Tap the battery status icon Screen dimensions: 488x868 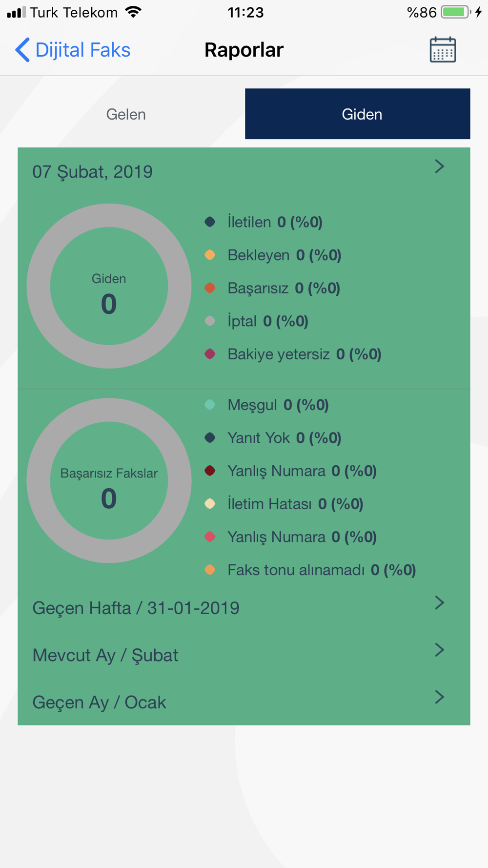tap(456, 12)
